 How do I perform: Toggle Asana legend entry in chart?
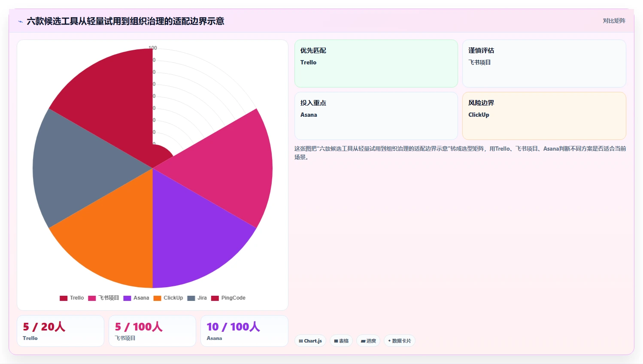[x=136, y=298]
